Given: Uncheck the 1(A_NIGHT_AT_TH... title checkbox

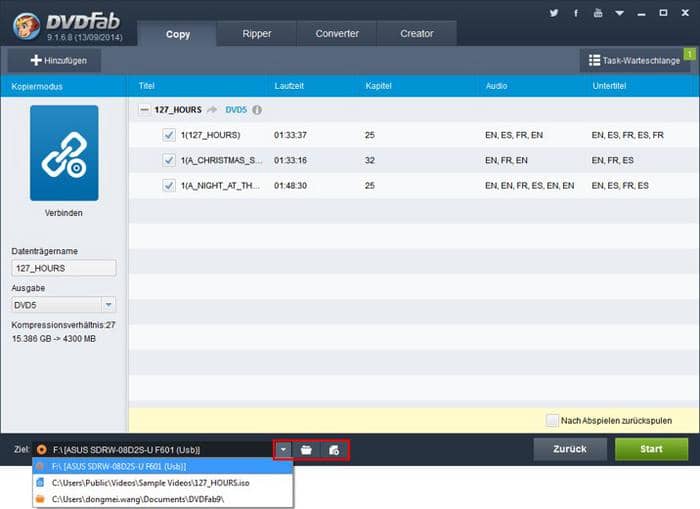Looking at the screenshot, I should pyautogui.click(x=169, y=185).
